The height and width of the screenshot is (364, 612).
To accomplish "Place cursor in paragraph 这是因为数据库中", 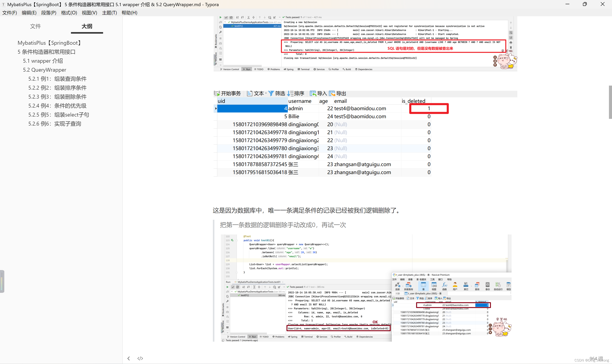I will tap(307, 210).
